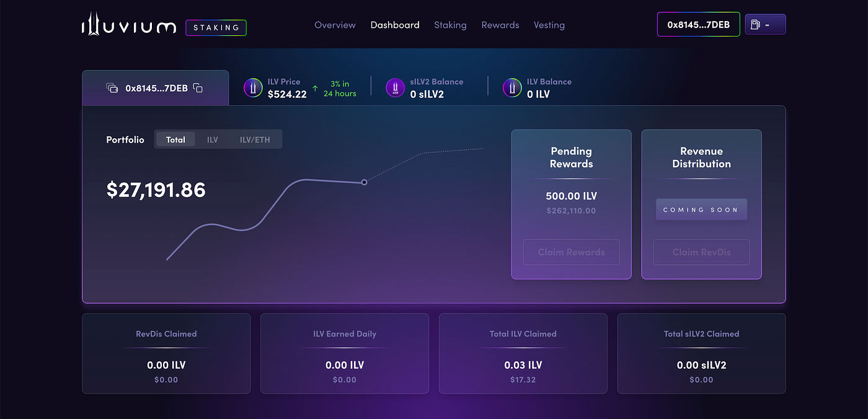868x419 pixels.
Task: Go to the Rewards page
Action: (500, 25)
